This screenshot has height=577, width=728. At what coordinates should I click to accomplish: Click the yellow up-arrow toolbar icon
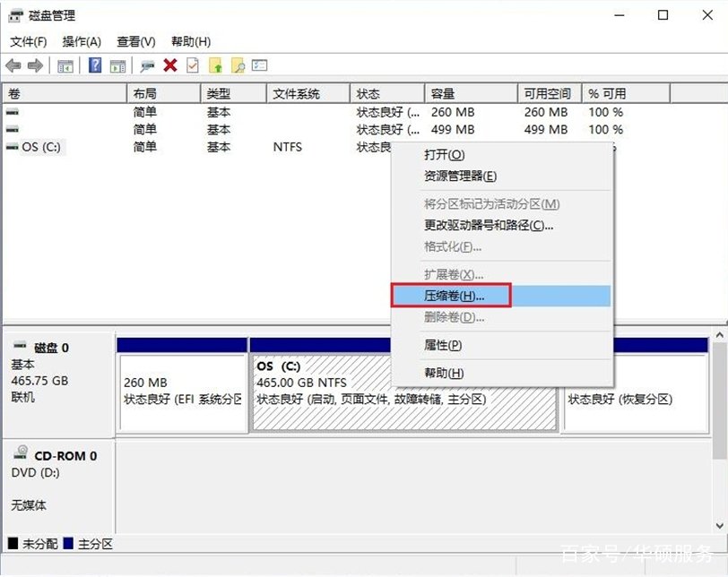(x=215, y=65)
